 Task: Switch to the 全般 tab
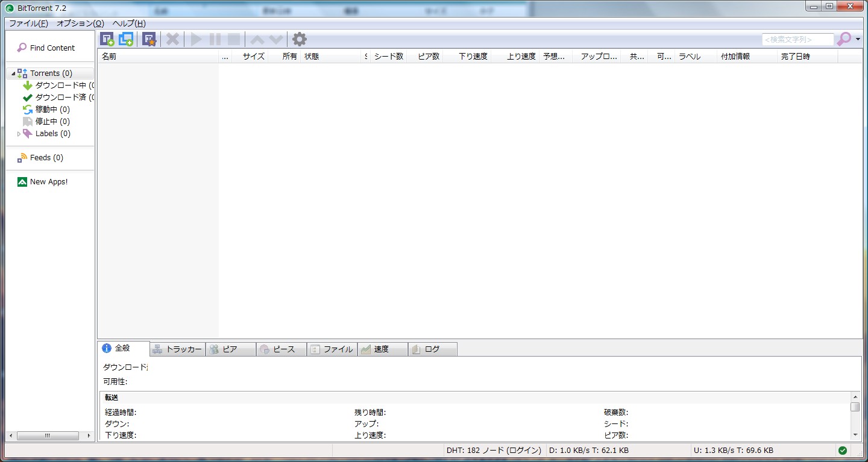pyautogui.click(x=124, y=348)
